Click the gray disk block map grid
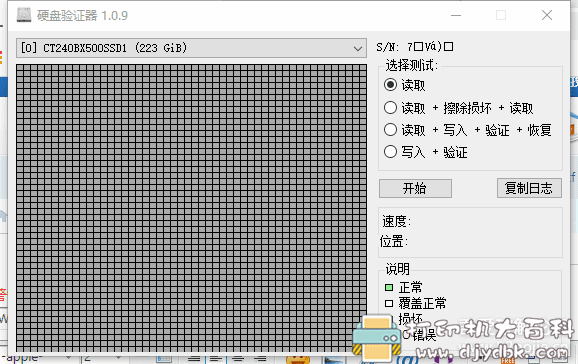578x364 pixels. pyautogui.click(x=191, y=208)
